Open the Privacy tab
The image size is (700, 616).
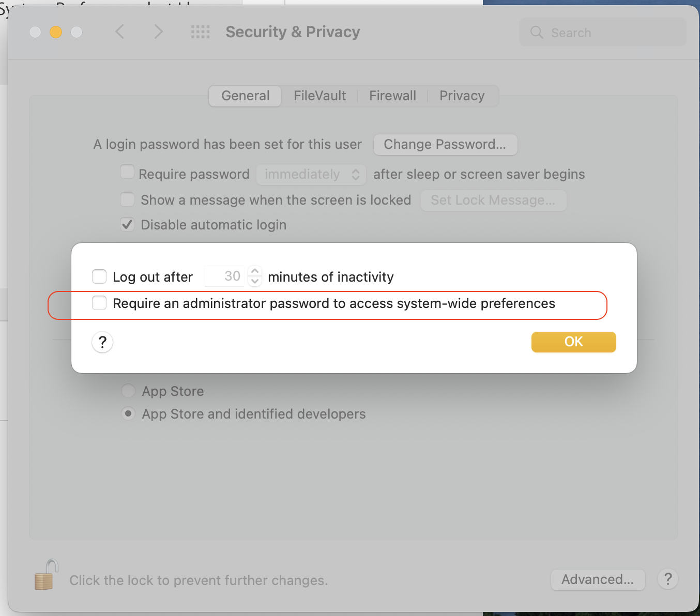[462, 96]
